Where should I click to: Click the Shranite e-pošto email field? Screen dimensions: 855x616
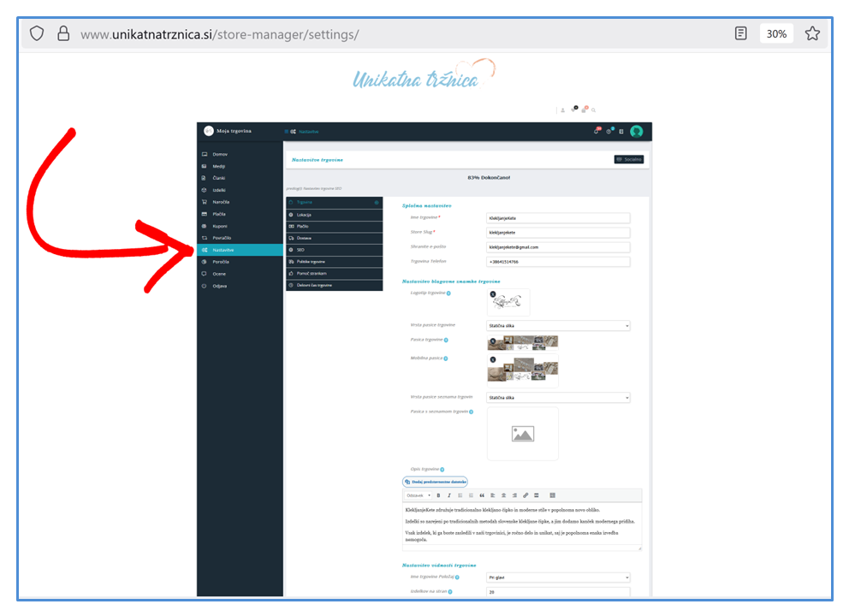(x=557, y=246)
